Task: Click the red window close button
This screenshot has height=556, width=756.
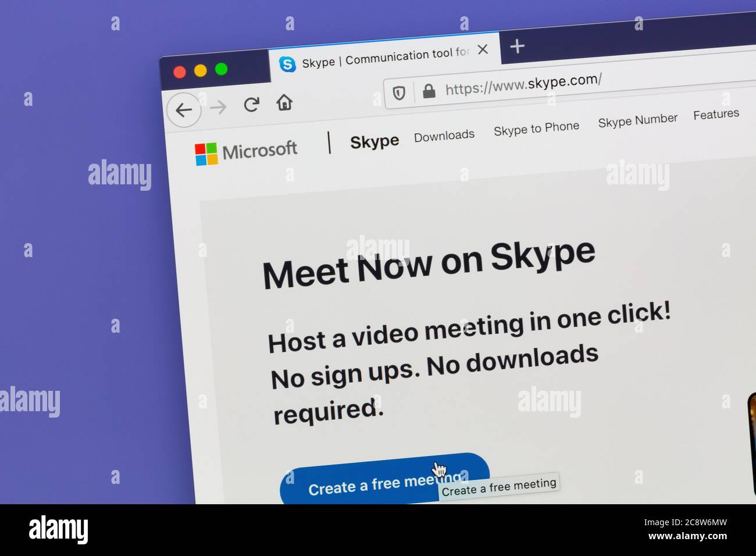Action: [180, 72]
